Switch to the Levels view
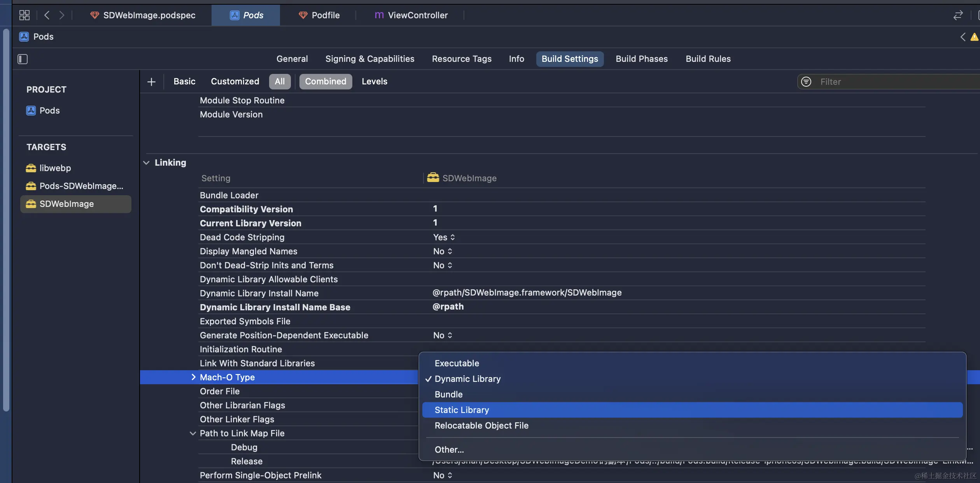This screenshot has height=483, width=980. (x=374, y=82)
